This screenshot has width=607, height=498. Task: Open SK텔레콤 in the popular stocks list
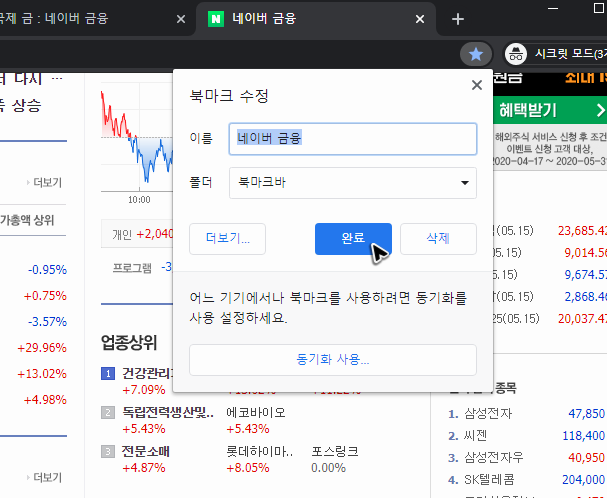point(489,480)
